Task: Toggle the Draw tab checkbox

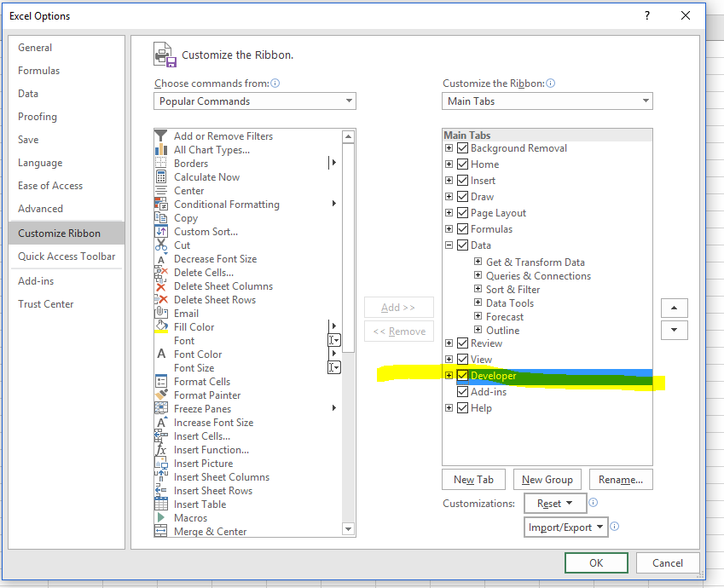Action: 463,197
